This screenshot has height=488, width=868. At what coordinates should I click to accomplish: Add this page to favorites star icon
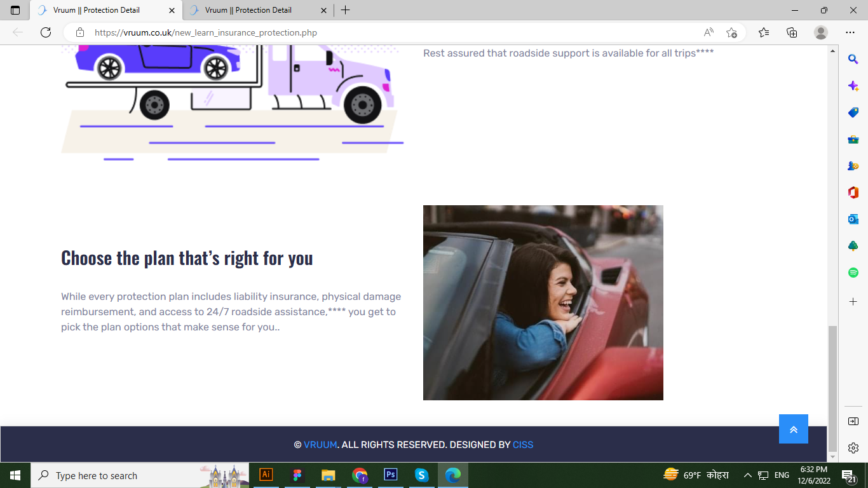click(x=731, y=32)
